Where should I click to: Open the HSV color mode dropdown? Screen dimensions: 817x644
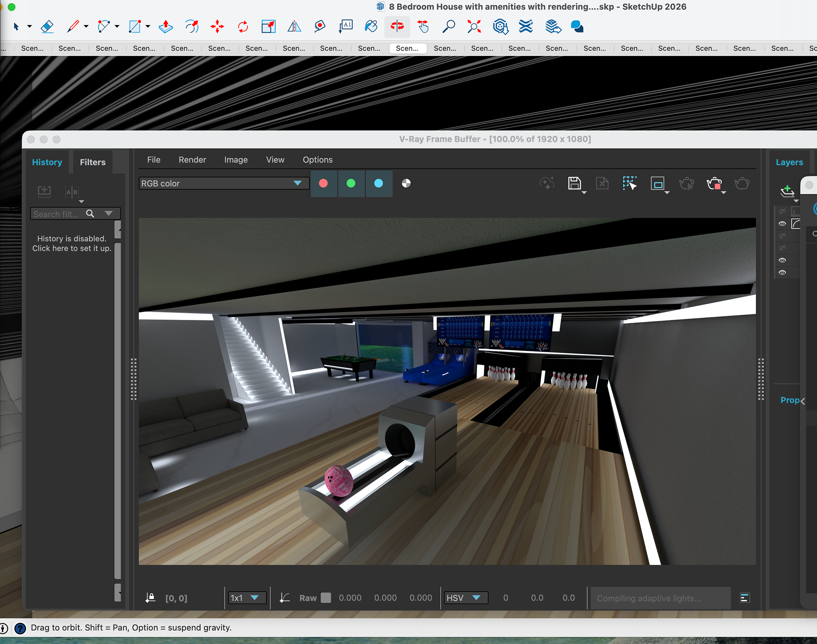[466, 598]
